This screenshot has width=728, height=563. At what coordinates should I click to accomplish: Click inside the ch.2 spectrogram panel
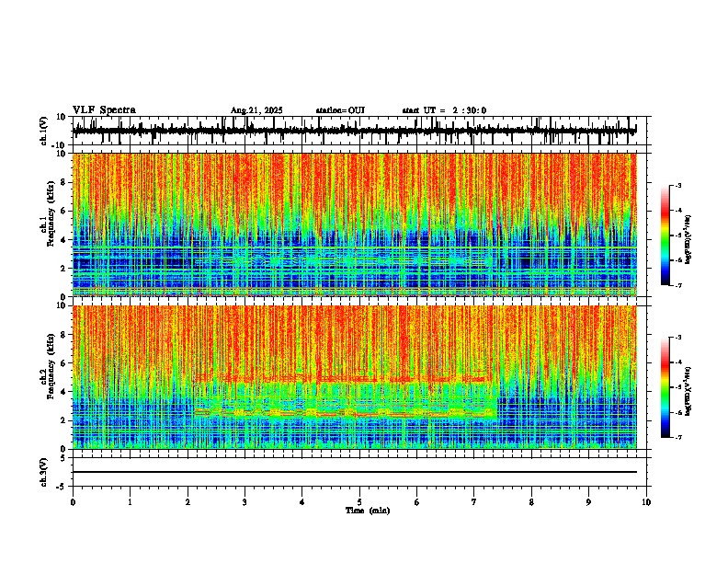(x=354, y=377)
